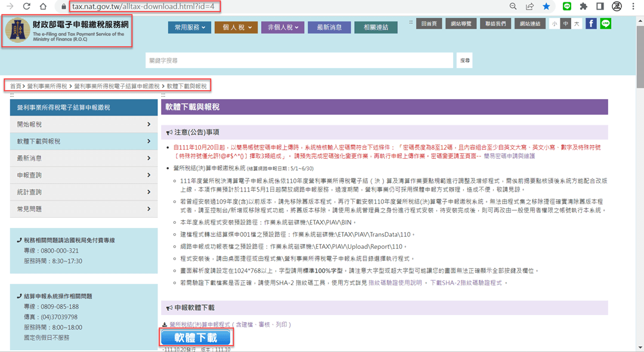Click the 營利事業所得稅電子結算申報繳稅 sidebar header

tap(84, 107)
